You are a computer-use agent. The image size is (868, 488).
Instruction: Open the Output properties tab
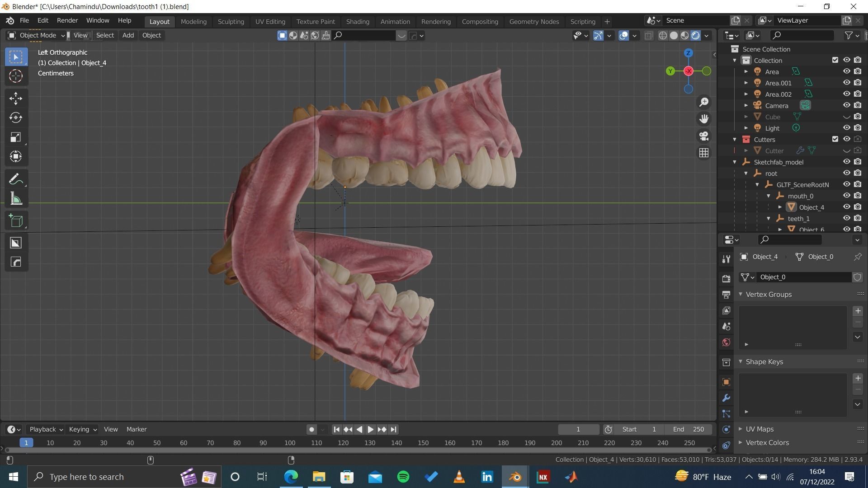[x=726, y=295]
